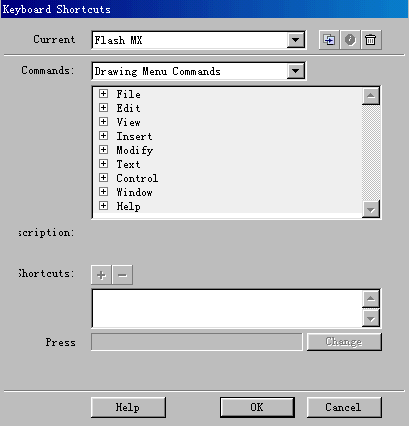
Task: Click the add shortcut plus button
Action: (x=101, y=275)
